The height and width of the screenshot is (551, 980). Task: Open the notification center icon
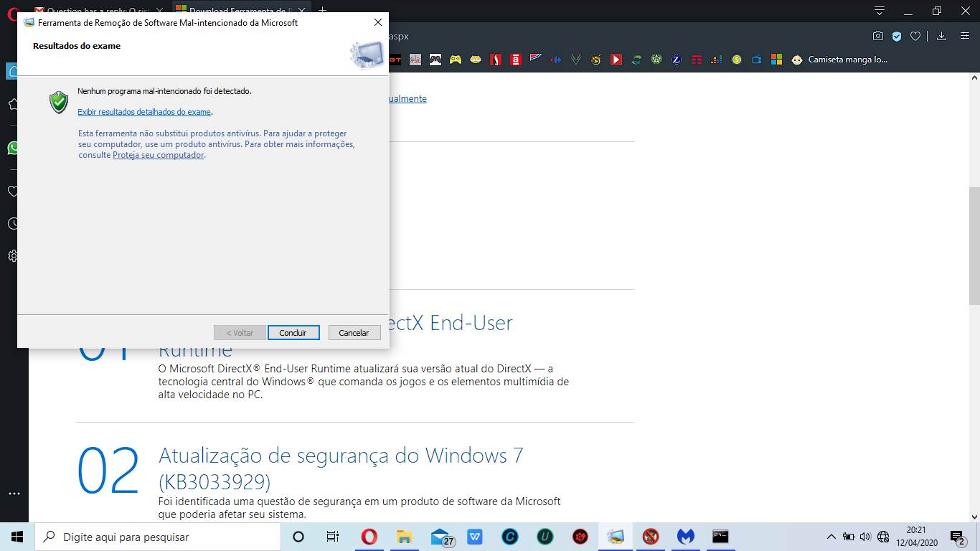(958, 537)
